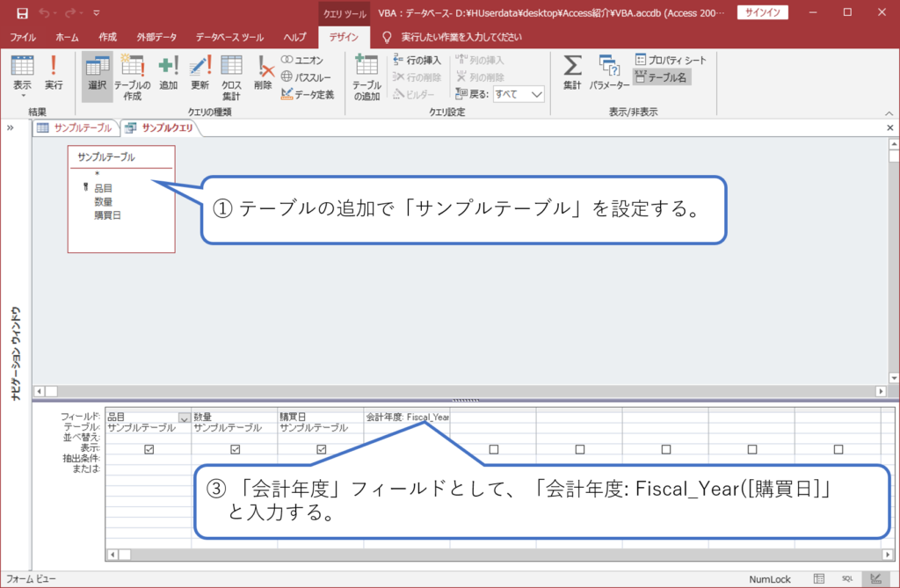
Task: Switch to the データベース ツール tab
Action: (x=229, y=37)
